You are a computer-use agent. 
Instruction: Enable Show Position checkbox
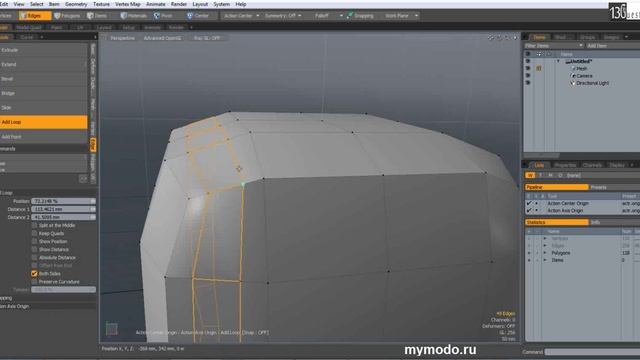click(x=34, y=241)
